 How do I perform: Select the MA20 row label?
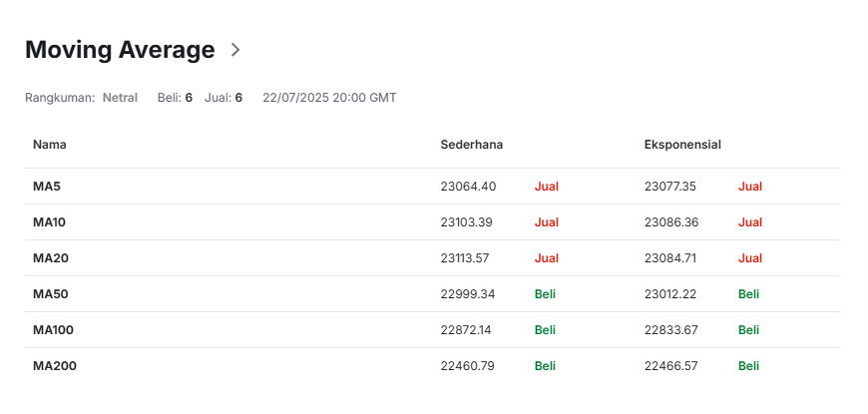[51, 258]
